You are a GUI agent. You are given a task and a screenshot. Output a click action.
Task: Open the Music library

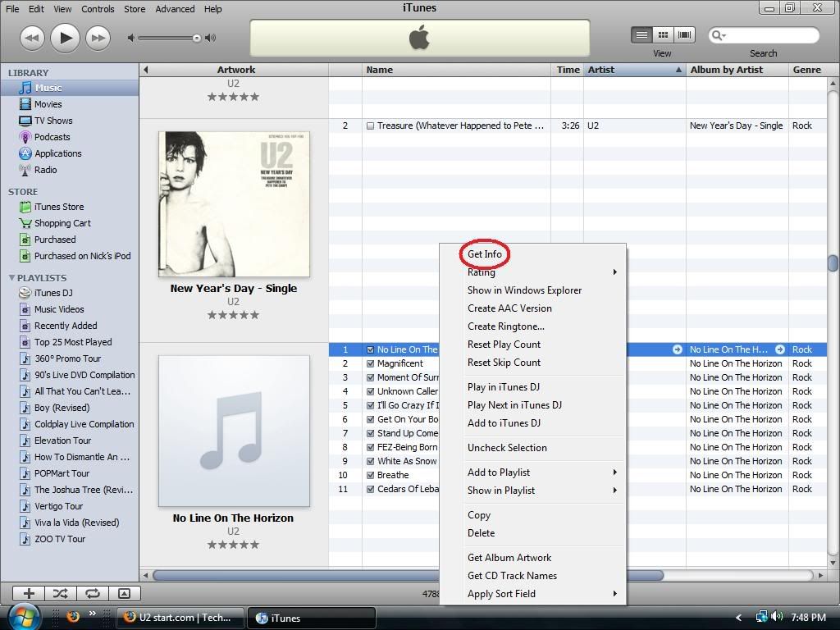[48, 88]
